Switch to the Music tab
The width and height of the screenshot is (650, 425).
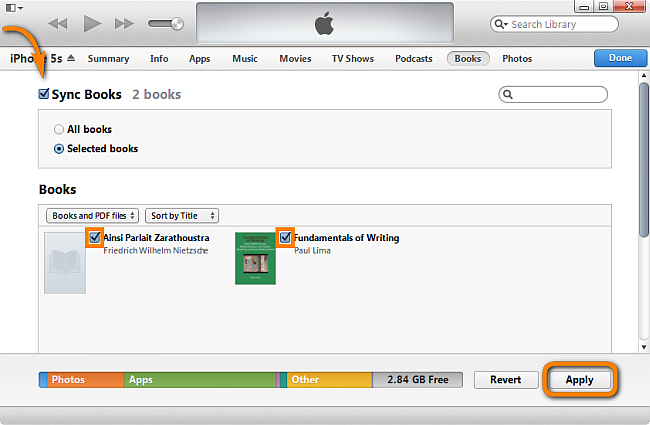tap(245, 58)
